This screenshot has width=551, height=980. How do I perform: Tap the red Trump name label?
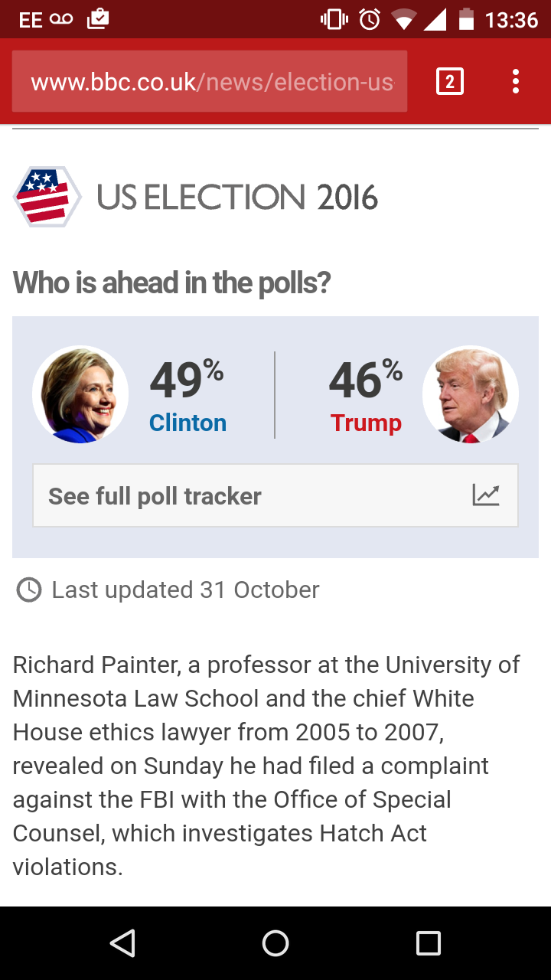(366, 423)
